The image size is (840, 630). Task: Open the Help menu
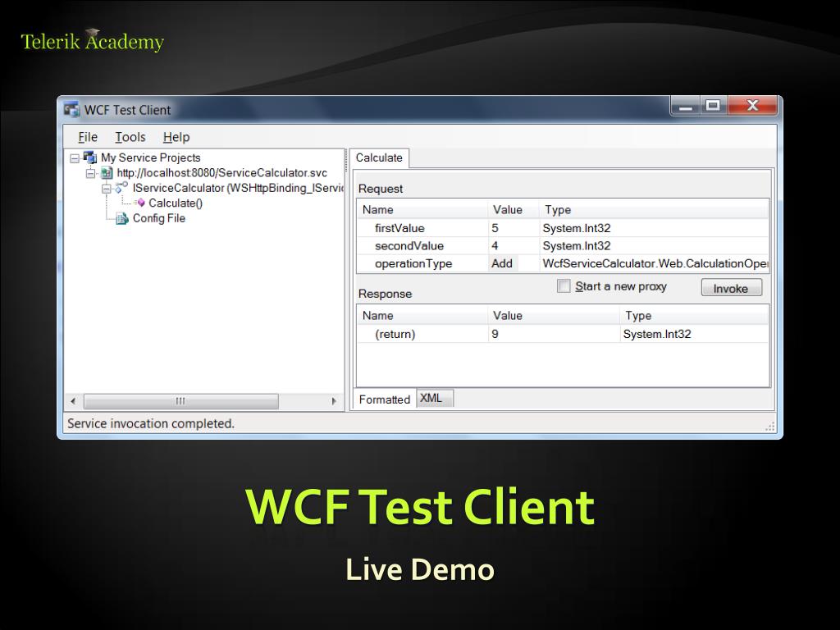176,137
